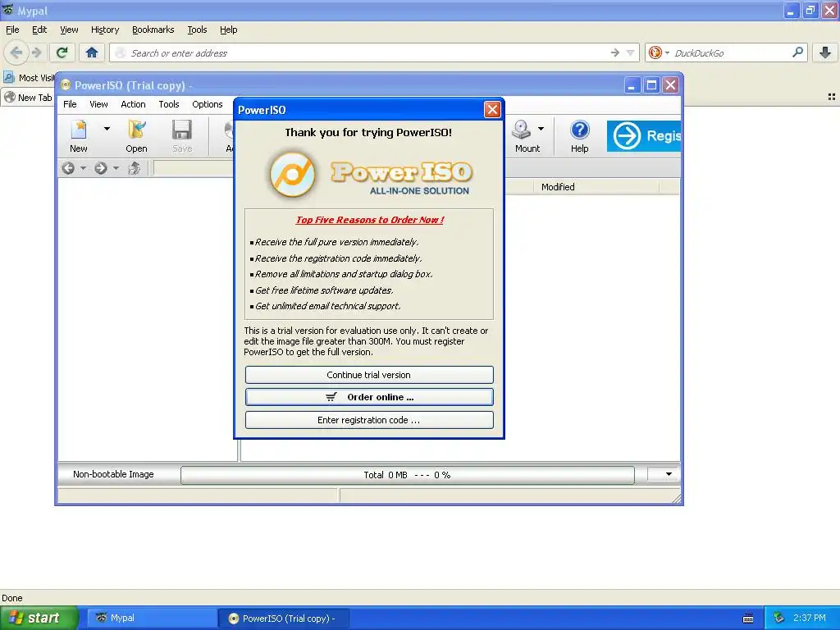Click PowerISO up one level icon
This screenshot has height=630, width=840.
[134, 168]
